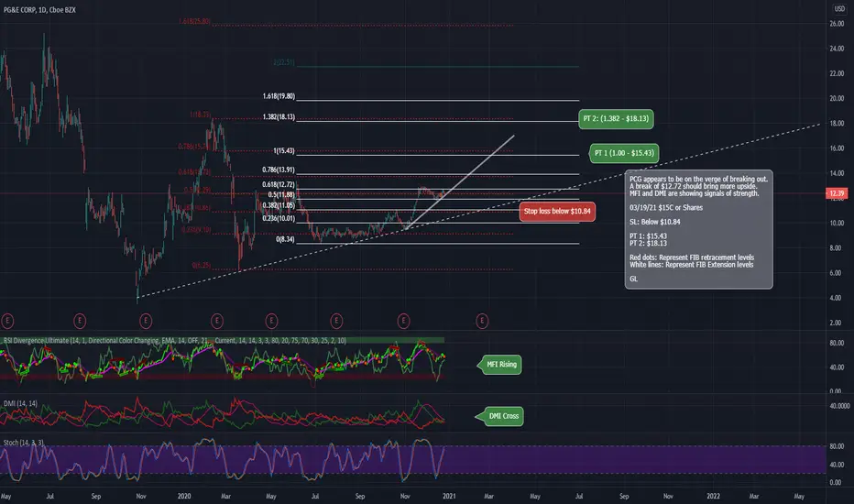The image size is (854, 504).
Task: Click the 0.382(11.05) Fib extension label
Action: coord(279,206)
